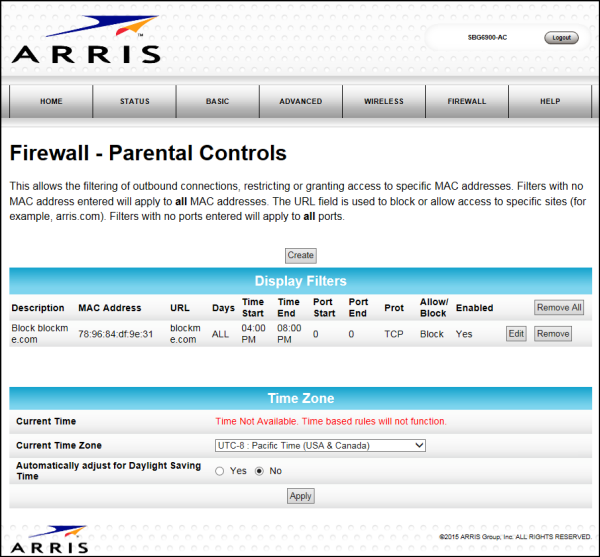600x557 pixels.
Task: Click the Remove All filters button
Action: pos(558,308)
